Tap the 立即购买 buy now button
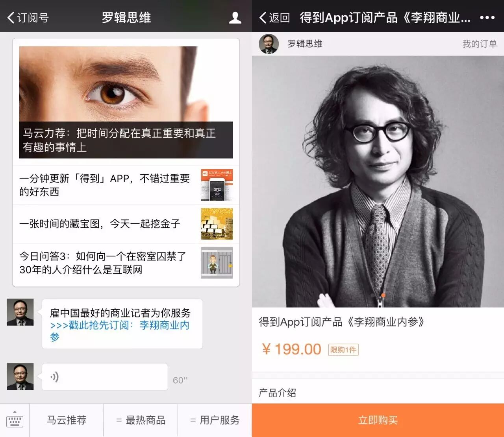The image size is (504, 437). coord(378,420)
